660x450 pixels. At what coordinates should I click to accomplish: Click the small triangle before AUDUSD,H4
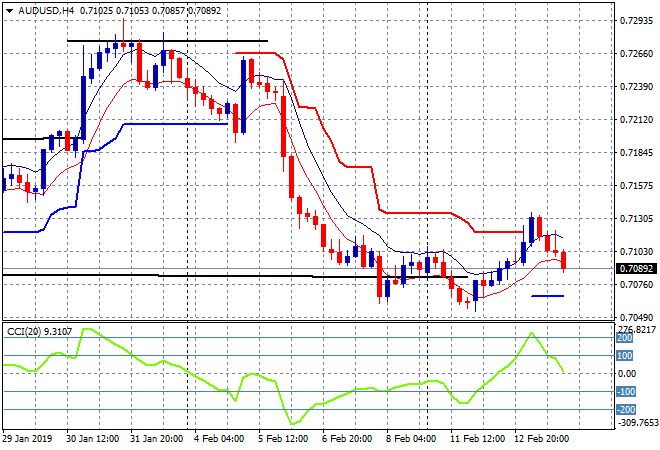point(8,10)
